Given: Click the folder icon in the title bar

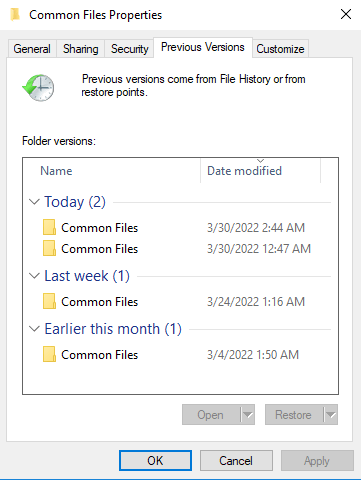Looking at the screenshot, I should [x=15, y=15].
